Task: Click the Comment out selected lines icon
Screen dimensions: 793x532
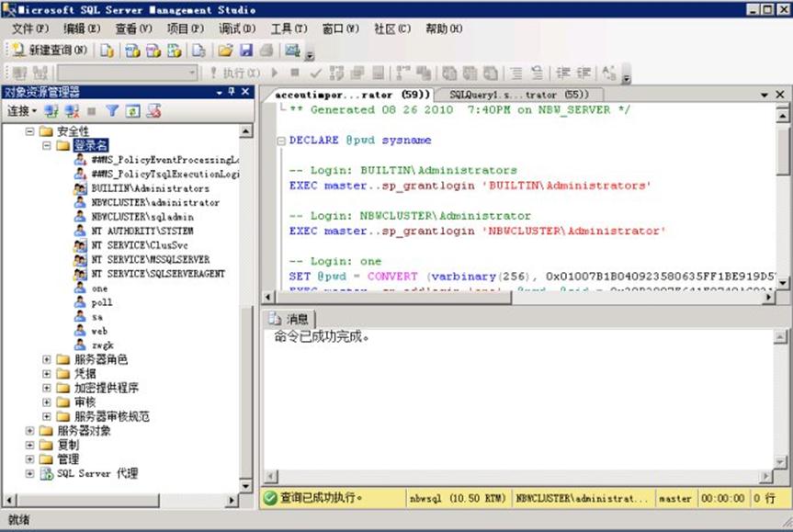Action: [x=516, y=74]
